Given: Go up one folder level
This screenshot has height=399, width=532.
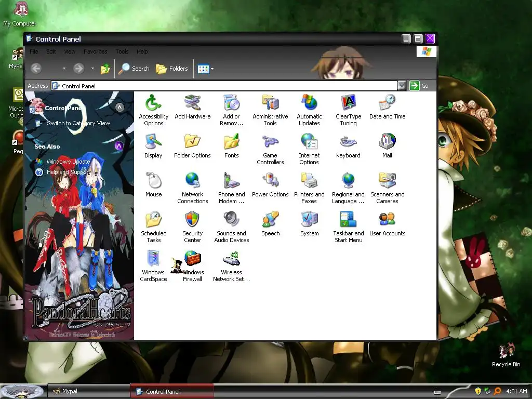Looking at the screenshot, I should 105,69.
